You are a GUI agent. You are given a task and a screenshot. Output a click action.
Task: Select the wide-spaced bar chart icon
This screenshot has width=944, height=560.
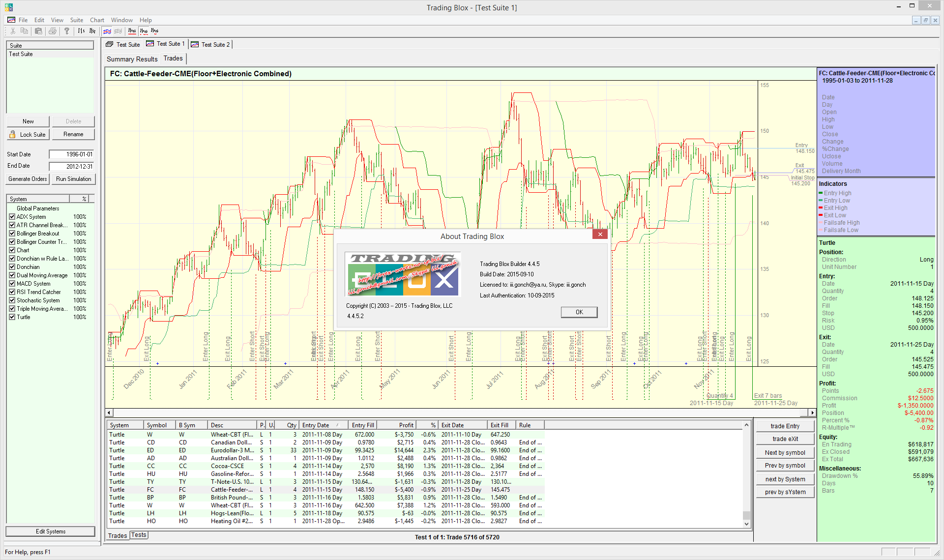click(x=81, y=31)
